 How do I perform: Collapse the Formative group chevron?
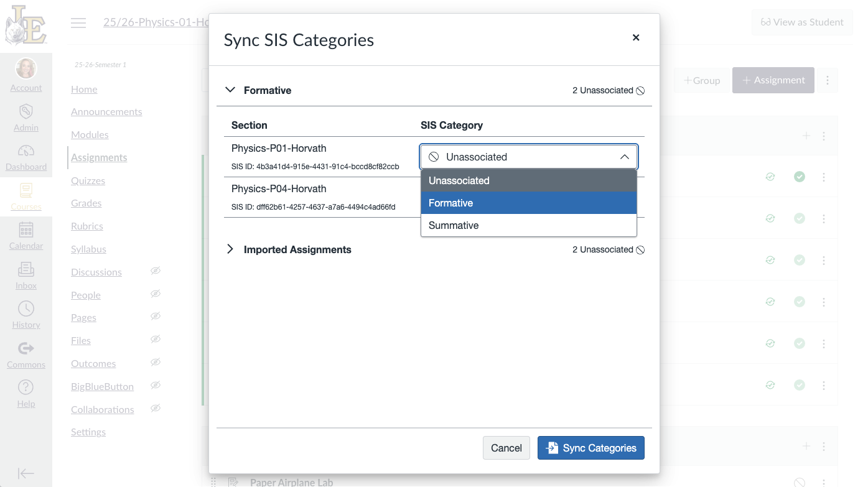tap(230, 90)
